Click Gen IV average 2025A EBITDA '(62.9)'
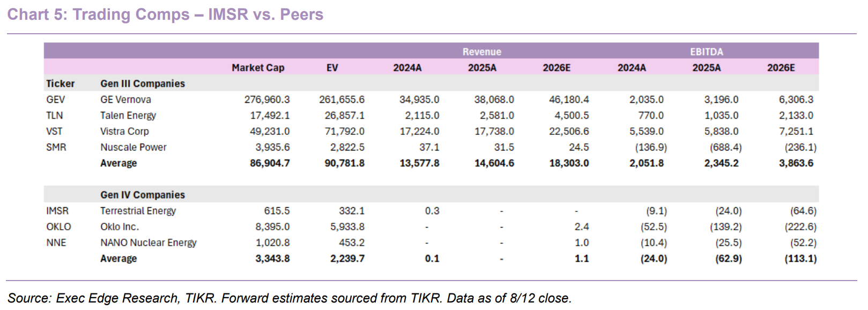 pyautogui.click(x=729, y=259)
